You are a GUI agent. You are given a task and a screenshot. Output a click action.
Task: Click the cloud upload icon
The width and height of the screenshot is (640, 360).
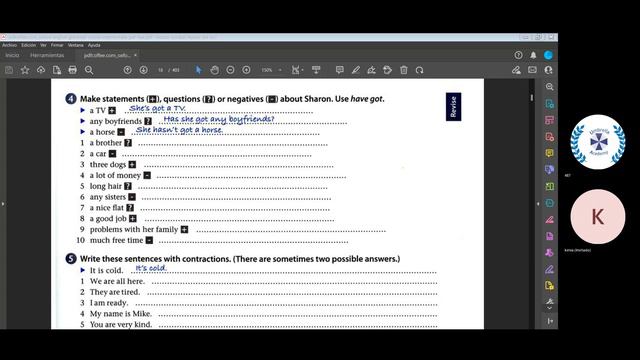point(41,70)
